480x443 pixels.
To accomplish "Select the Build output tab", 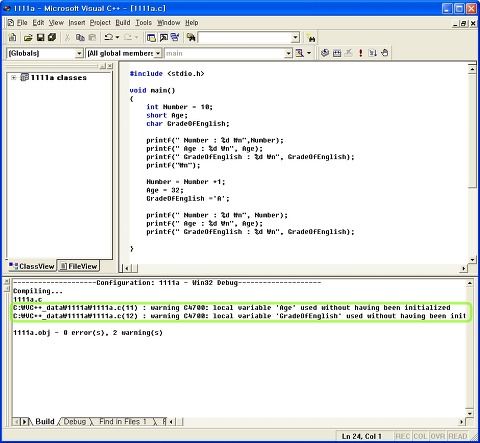I will 45,422.
